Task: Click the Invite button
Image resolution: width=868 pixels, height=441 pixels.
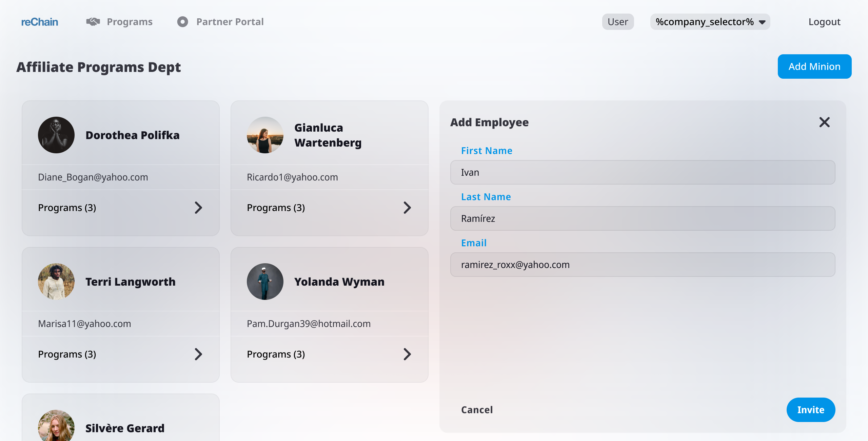Action: (811, 410)
